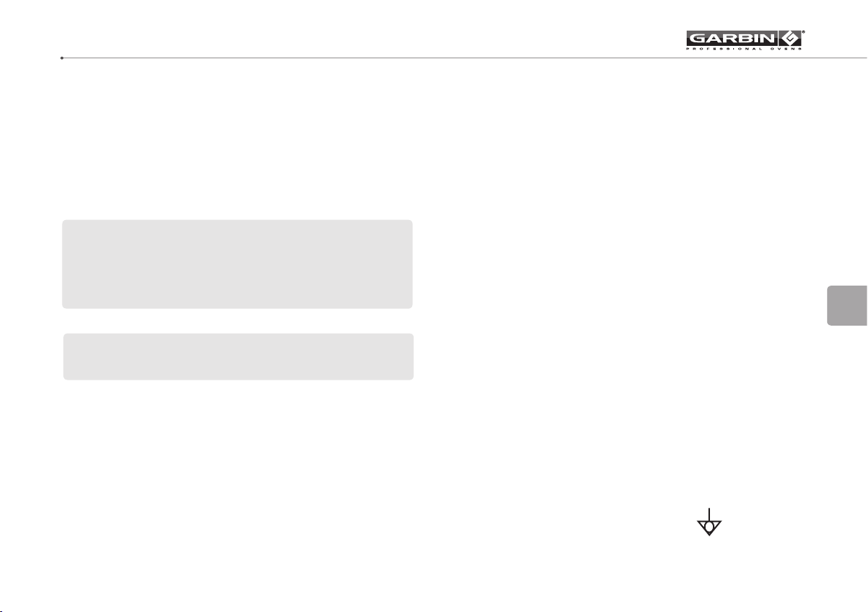Select the equipotential grounding symbol
This screenshot has height=612, width=868.
pos(709,522)
